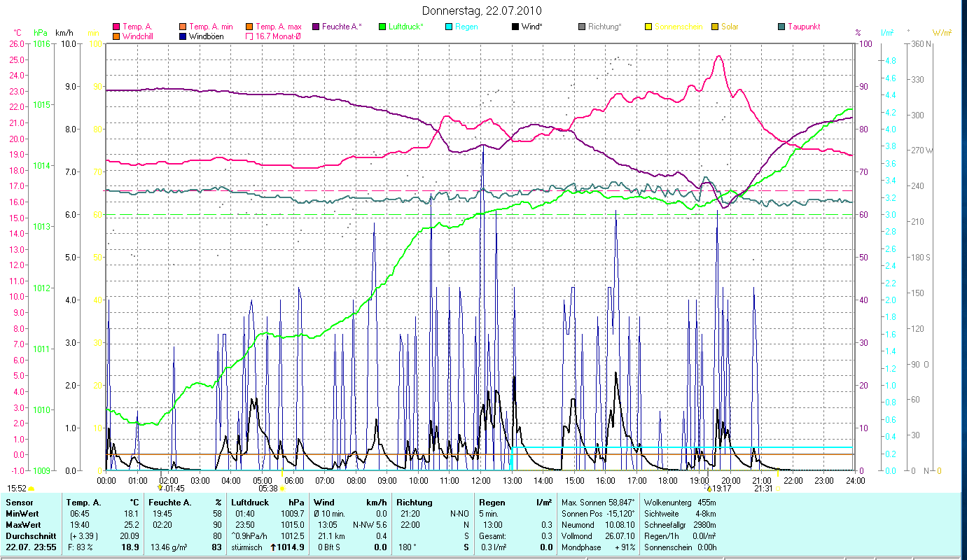Click the sunset marker at 21:31
The image size is (967, 560).
[x=777, y=489]
